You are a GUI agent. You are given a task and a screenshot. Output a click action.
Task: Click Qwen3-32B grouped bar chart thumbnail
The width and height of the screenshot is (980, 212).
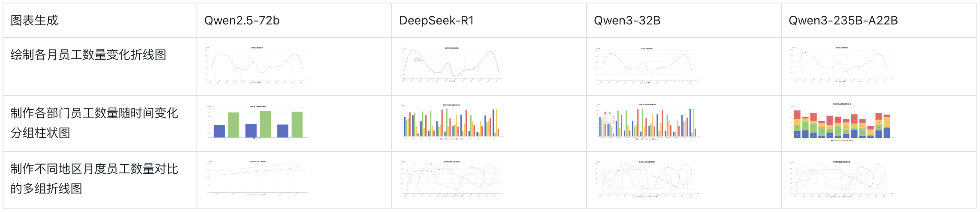click(647, 123)
